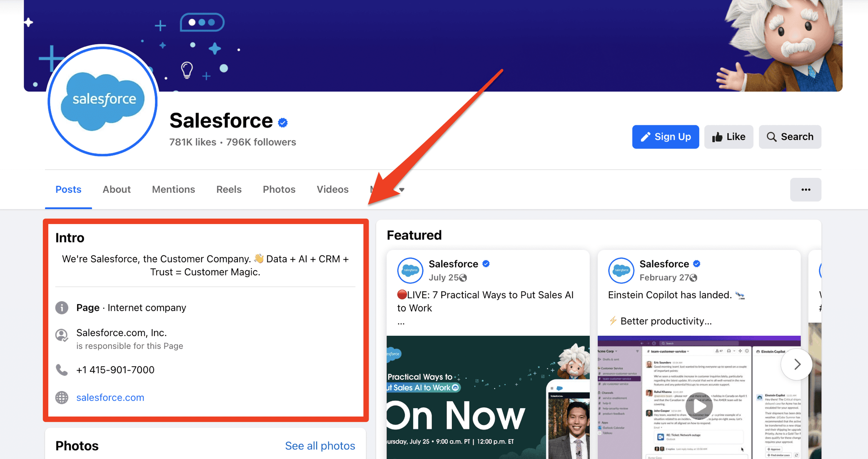The image size is (868, 459).
Task: Click the 781K likes count
Action: pyautogui.click(x=192, y=142)
